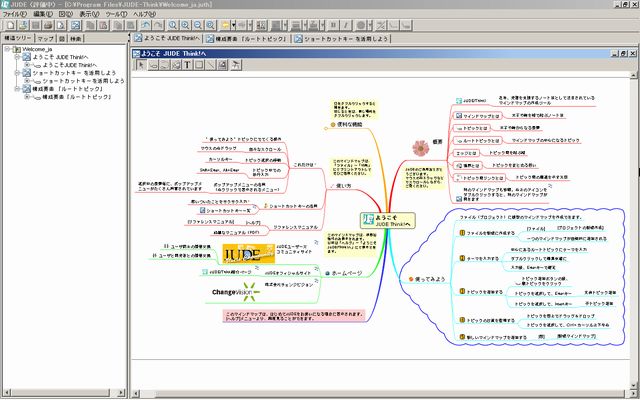Click the pin icon at diagram toolbar end
Screen dimensions: 640x400
(236, 64)
